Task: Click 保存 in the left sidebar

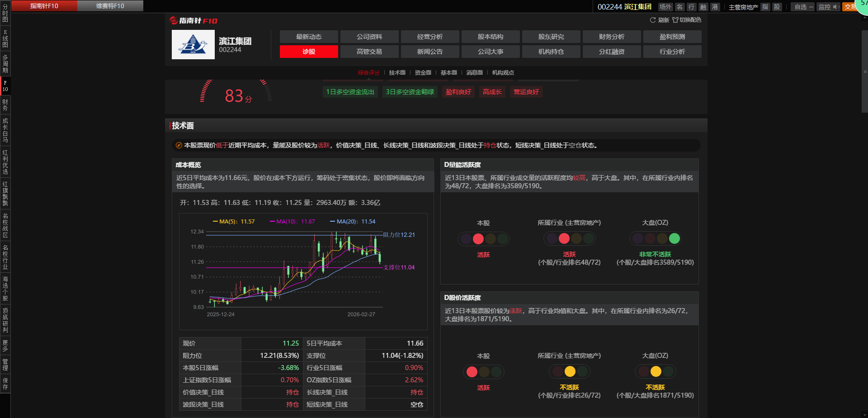Action: [x=5, y=384]
